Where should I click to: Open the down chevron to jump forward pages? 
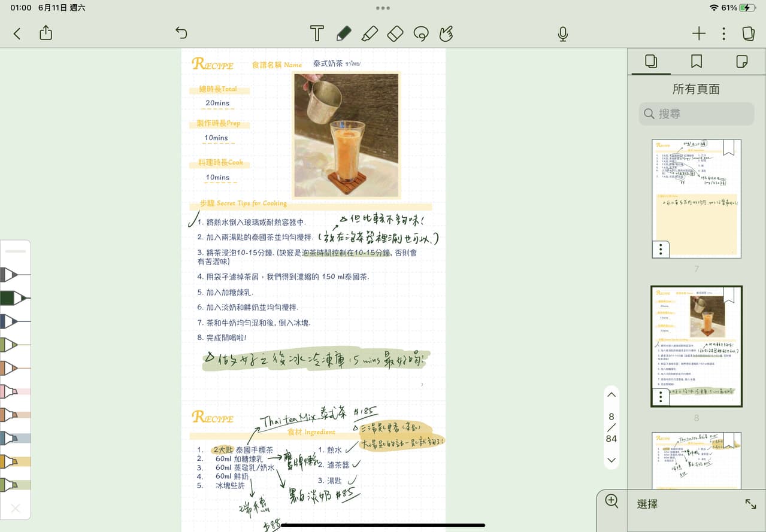(x=611, y=460)
